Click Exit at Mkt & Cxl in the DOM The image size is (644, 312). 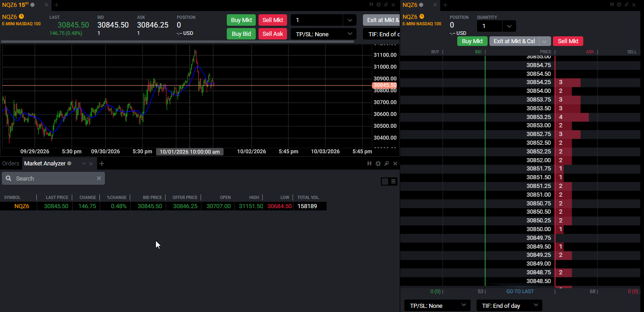coord(514,41)
